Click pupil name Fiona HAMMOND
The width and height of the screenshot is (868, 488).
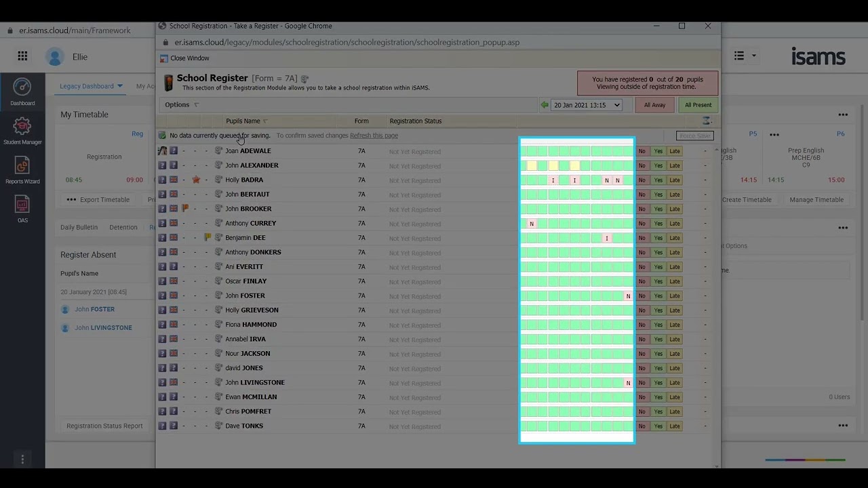point(251,325)
